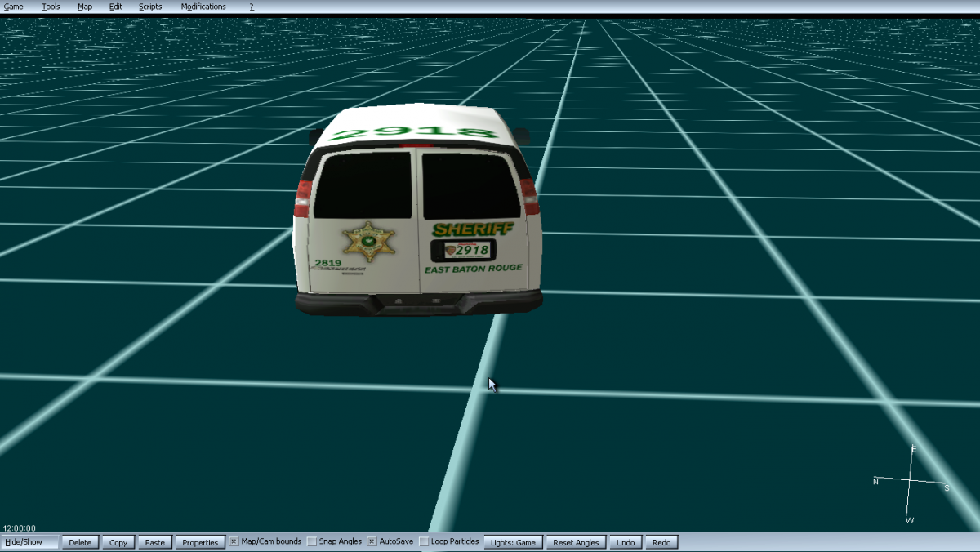This screenshot has height=552, width=980.
Task: Click the compass orientation indicator
Action: [x=911, y=483]
